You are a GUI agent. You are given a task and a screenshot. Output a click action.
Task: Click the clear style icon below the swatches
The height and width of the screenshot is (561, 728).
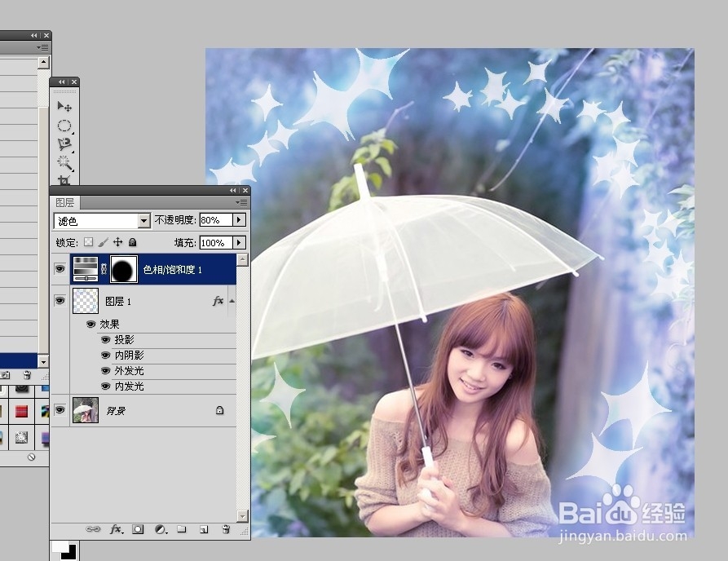(31, 457)
